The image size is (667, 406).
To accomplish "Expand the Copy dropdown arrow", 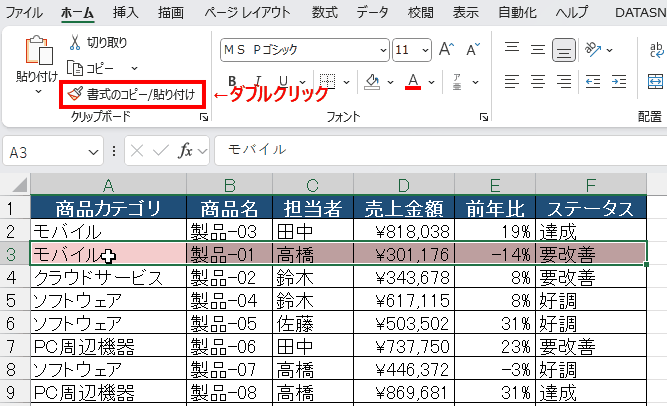I will click(134, 68).
